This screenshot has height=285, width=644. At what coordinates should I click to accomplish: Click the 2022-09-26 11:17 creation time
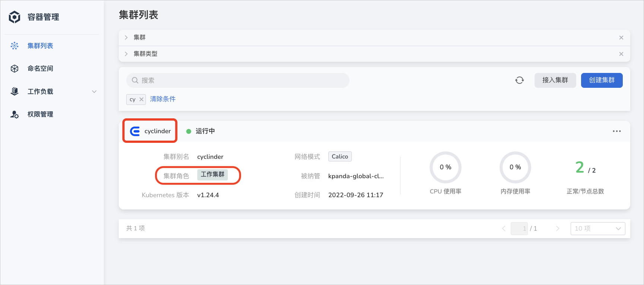[356, 195]
